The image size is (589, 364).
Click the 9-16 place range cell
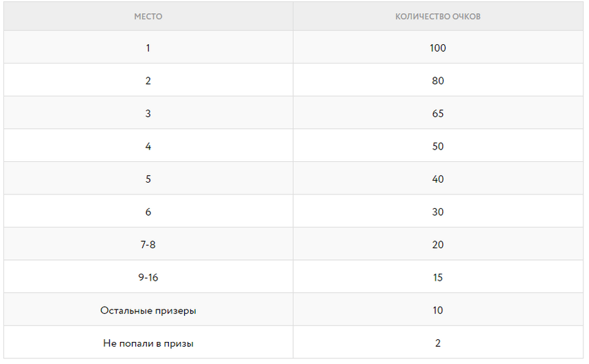(x=148, y=277)
